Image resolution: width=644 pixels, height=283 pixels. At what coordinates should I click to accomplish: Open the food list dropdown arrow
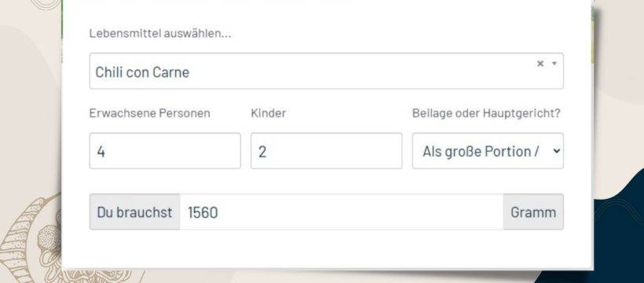pyautogui.click(x=554, y=64)
